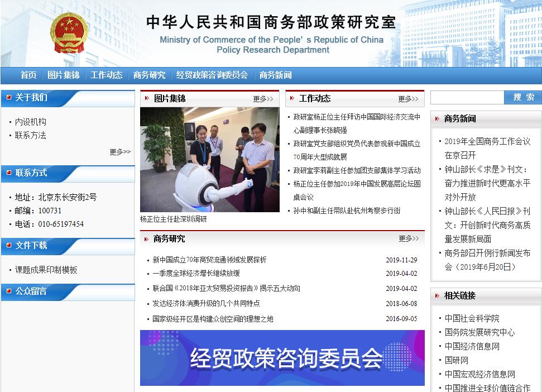Click the national emblem logo
542x392 pixels.
69,34
